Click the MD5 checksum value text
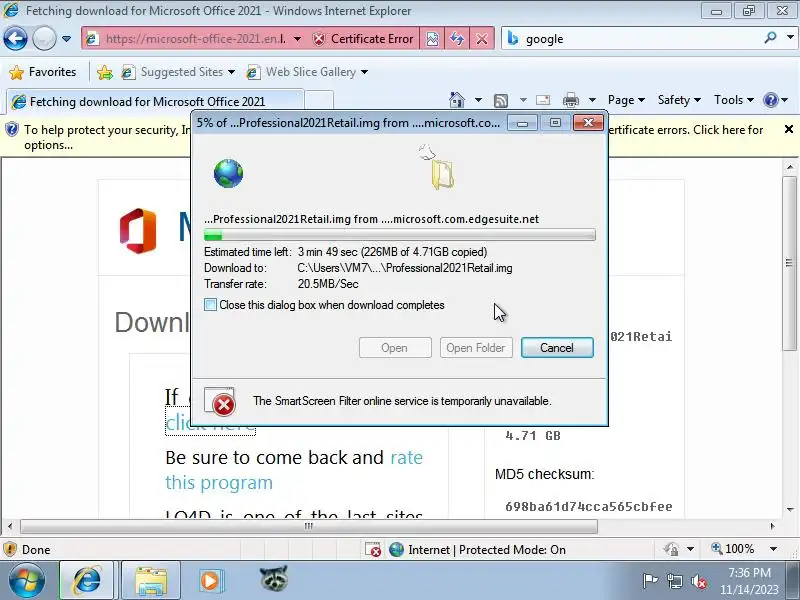This screenshot has height=600, width=800. [588, 507]
